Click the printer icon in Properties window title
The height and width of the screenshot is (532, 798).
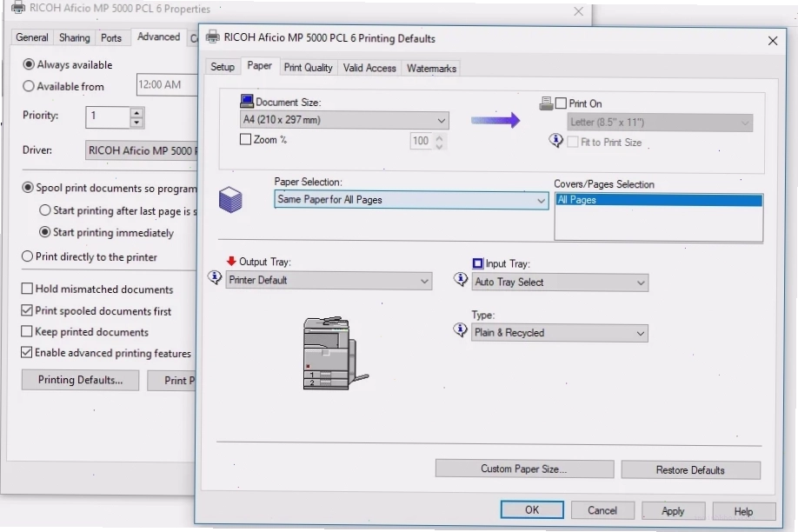pos(18,8)
